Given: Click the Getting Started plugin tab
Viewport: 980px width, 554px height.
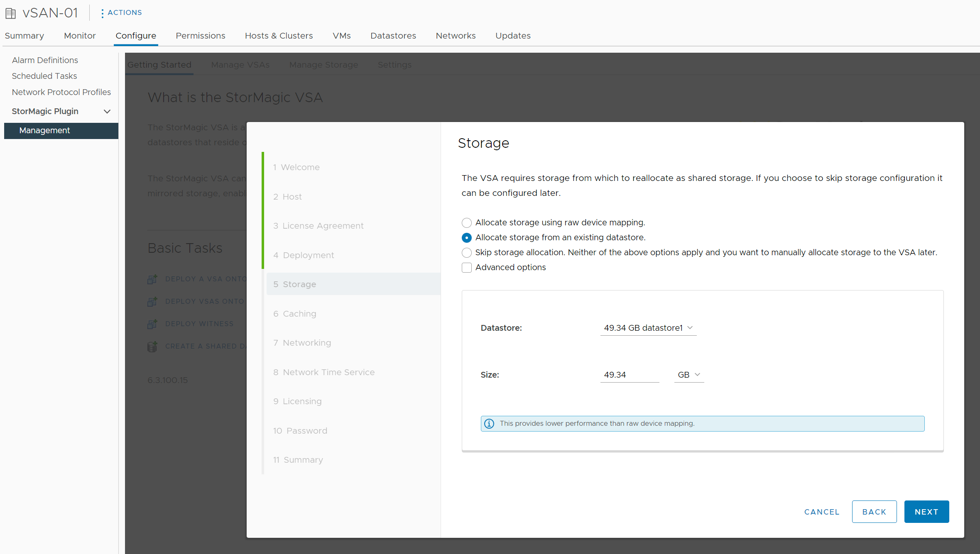Looking at the screenshot, I should tap(159, 65).
